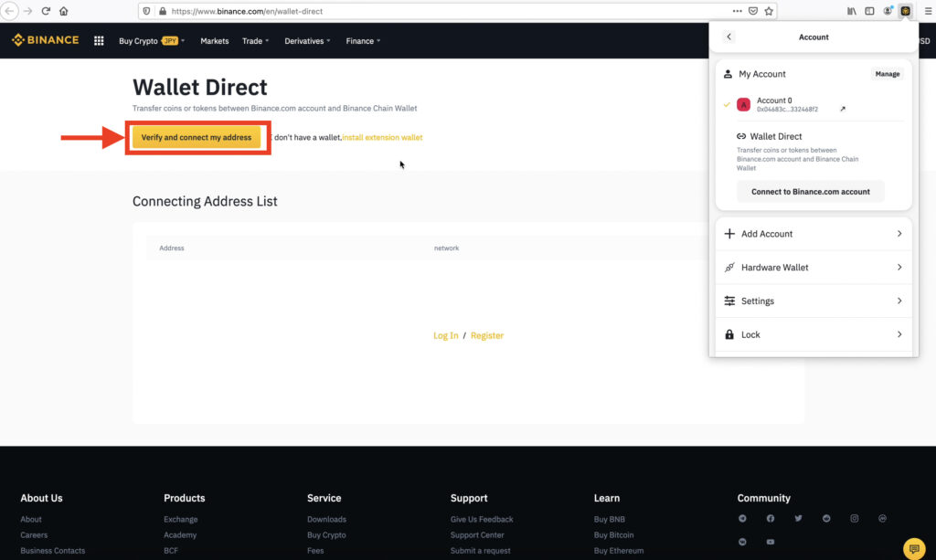Click the browser back arrow
The width and height of the screenshot is (936, 560).
tap(9, 11)
